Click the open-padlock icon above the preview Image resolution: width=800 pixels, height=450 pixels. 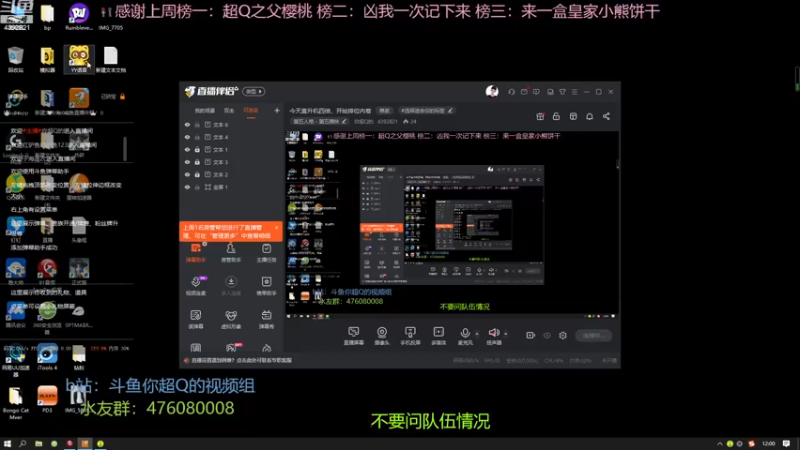(x=556, y=116)
